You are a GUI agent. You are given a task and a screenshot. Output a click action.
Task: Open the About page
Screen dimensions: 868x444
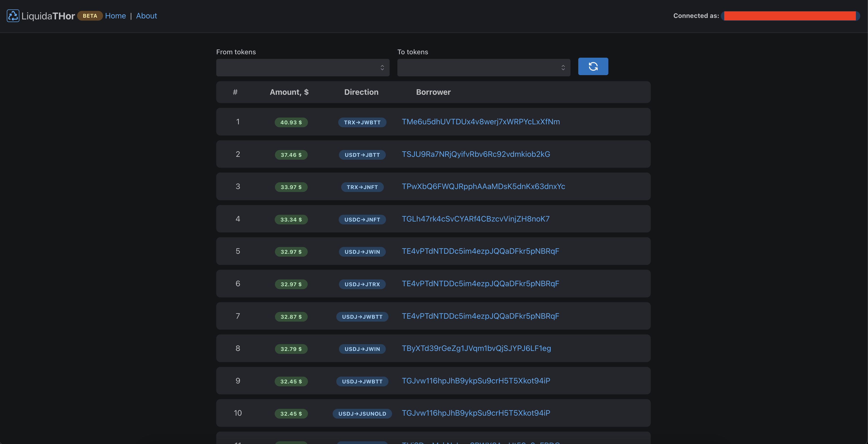(146, 16)
